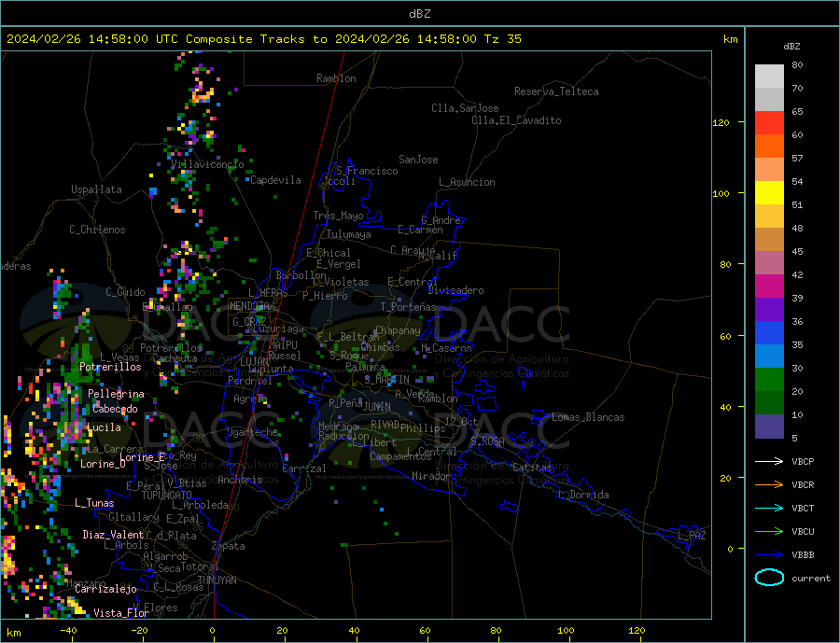Click the dBZ title at the top
Image resolution: width=840 pixels, height=643 pixels.
pyautogui.click(x=419, y=14)
